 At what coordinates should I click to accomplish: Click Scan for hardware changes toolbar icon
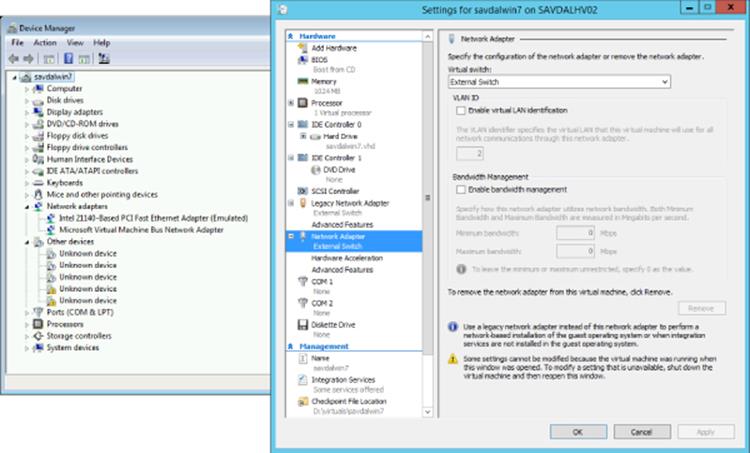tap(104, 59)
